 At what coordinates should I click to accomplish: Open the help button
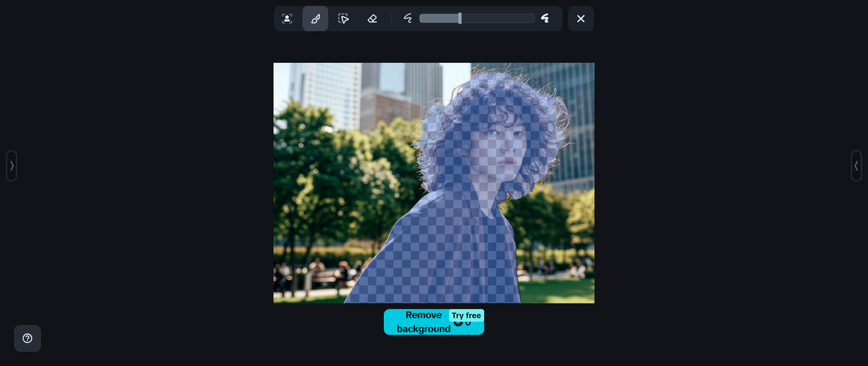tap(28, 338)
